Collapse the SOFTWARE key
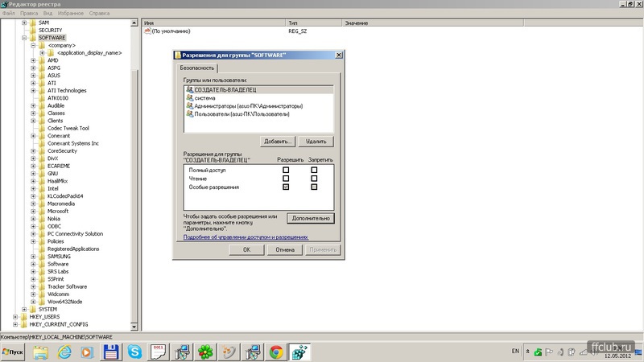644x362 pixels. click(x=24, y=38)
